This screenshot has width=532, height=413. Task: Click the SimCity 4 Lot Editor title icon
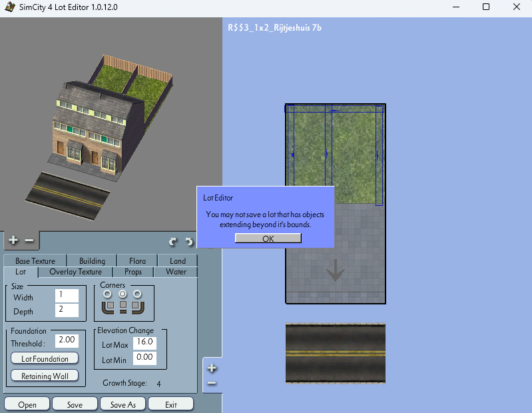pos(10,7)
